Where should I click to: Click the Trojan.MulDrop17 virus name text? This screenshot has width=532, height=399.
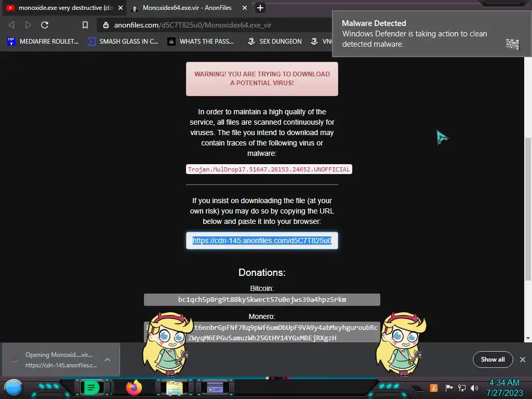pos(269,169)
